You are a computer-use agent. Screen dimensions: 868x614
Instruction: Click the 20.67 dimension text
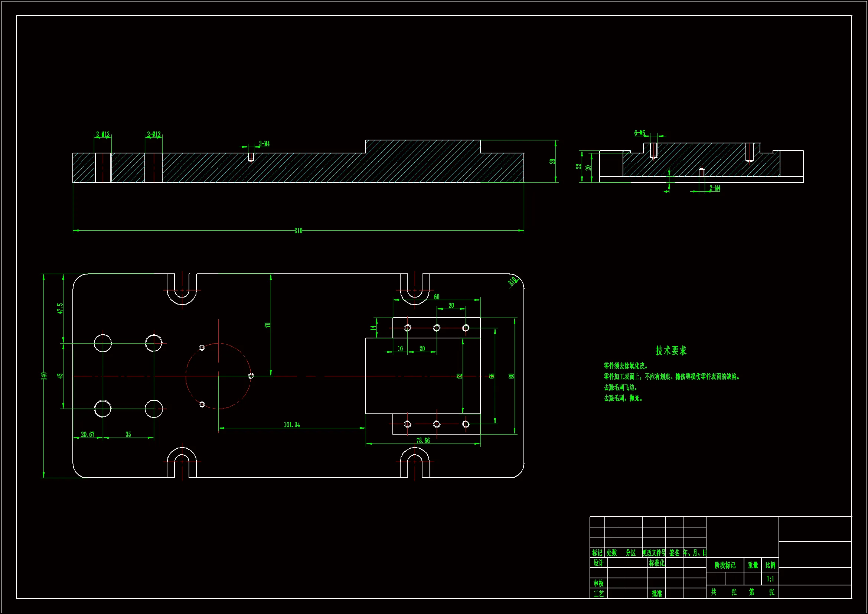(x=88, y=435)
